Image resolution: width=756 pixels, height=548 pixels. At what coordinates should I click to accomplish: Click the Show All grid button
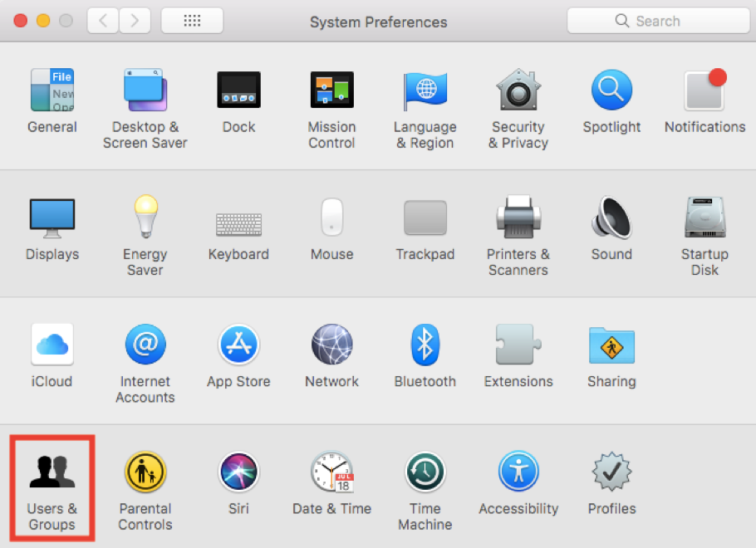192,21
